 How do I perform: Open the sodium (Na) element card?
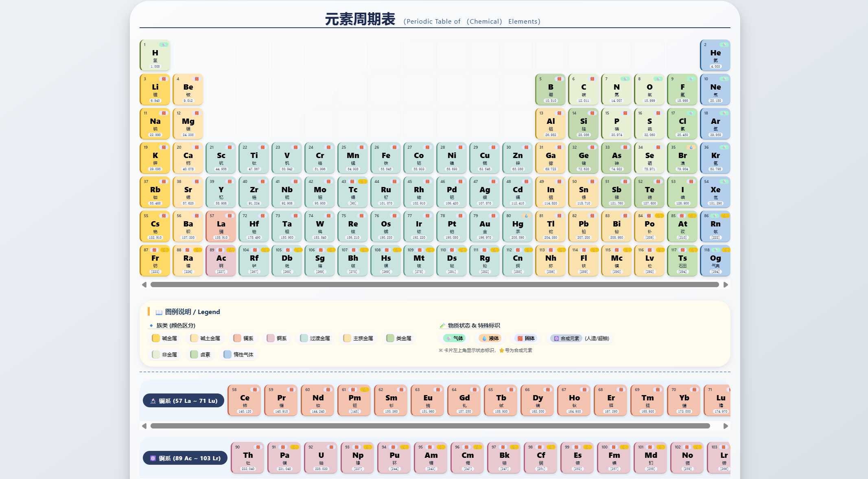click(155, 124)
